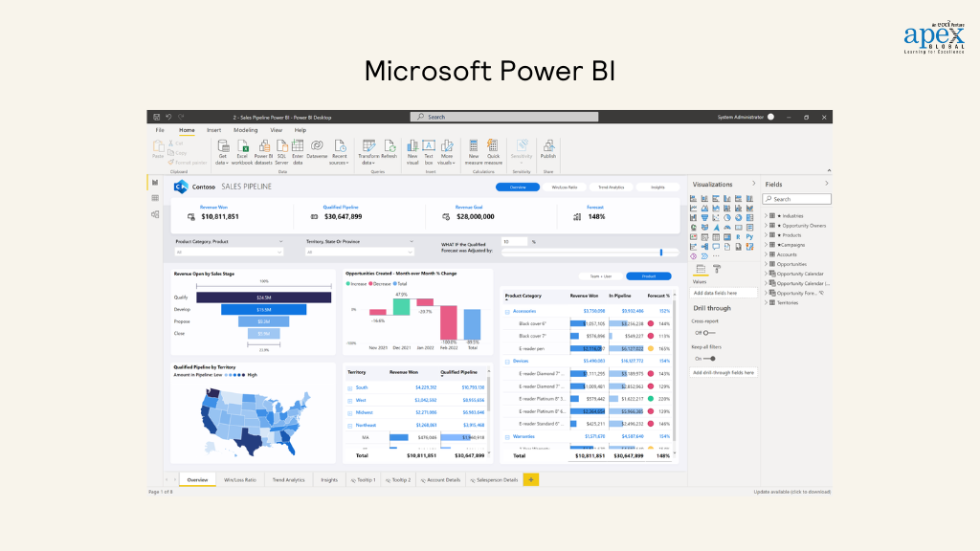
Task: Select the Product toggle button above table
Action: click(649, 276)
